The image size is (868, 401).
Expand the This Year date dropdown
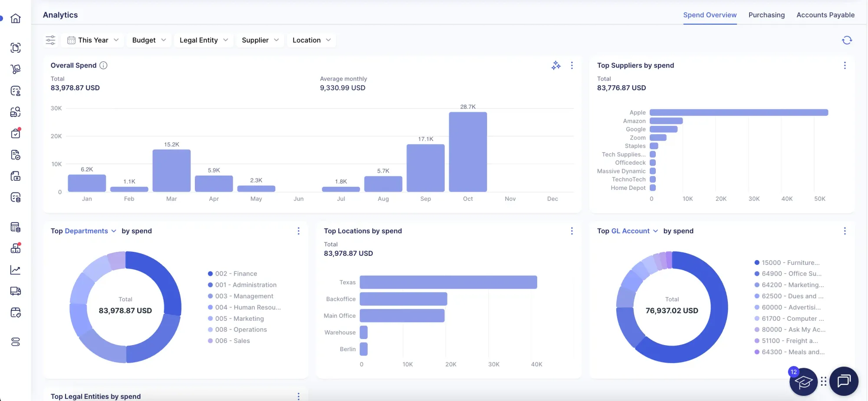coord(93,40)
